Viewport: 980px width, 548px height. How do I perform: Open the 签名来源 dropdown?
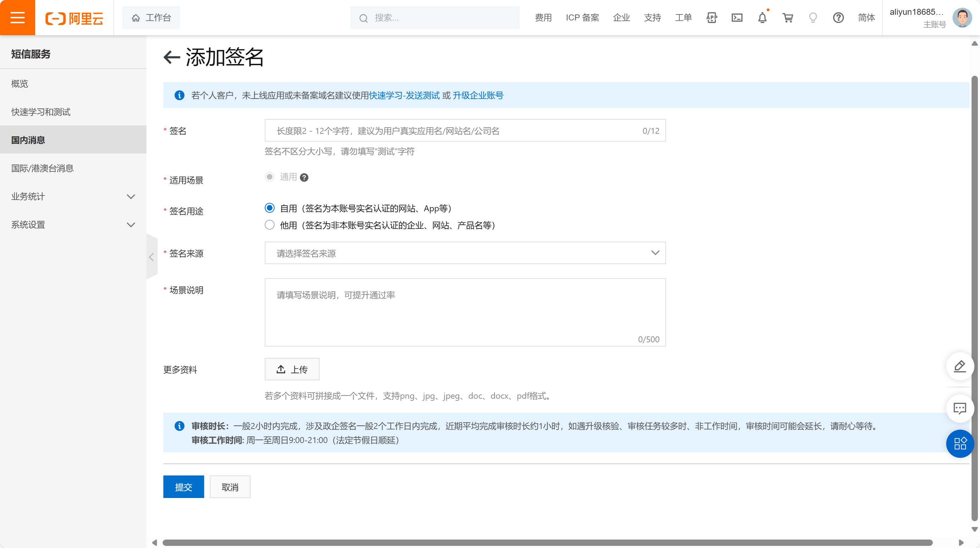pyautogui.click(x=465, y=253)
